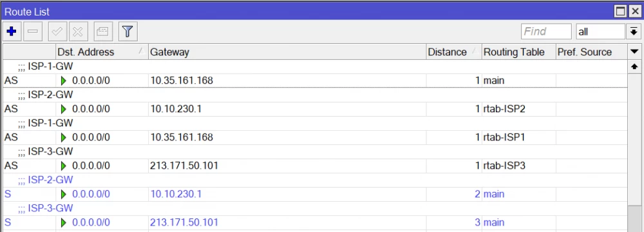
Task: Remove selected route with minus icon
Action: [33, 32]
